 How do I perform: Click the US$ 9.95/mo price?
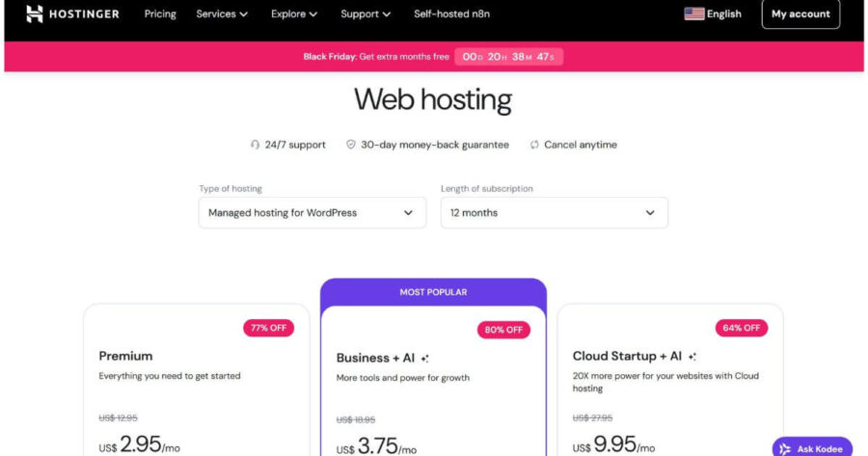coord(613,444)
